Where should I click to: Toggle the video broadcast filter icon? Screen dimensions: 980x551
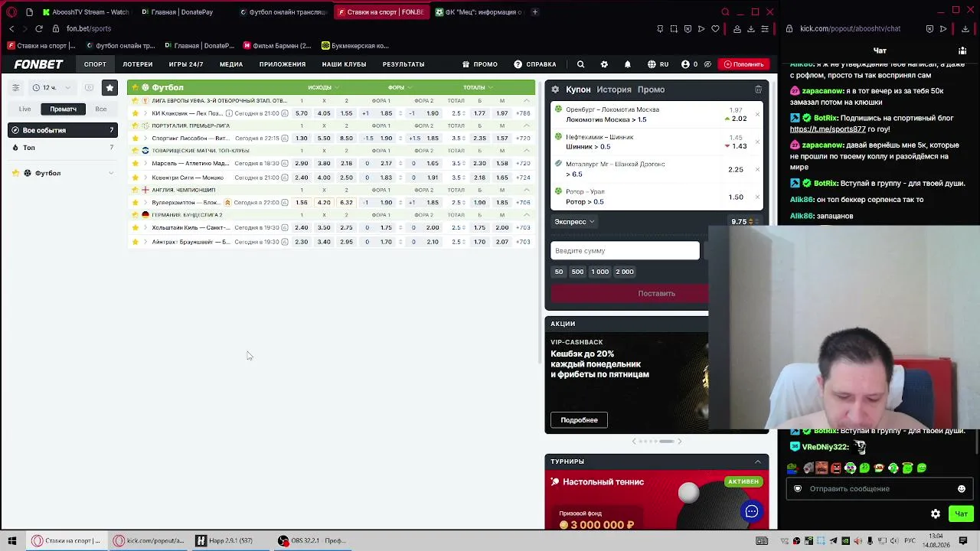[x=89, y=88]
